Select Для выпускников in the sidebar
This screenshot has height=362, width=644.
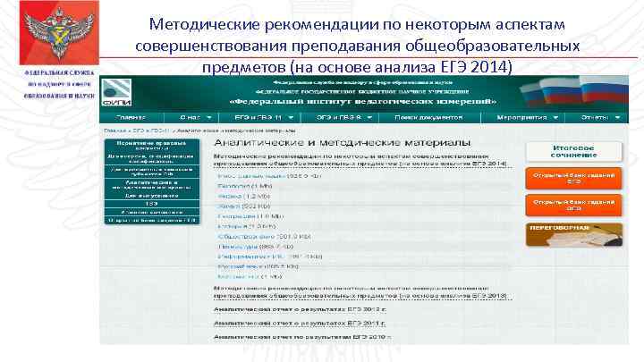[x=151, y=196]
